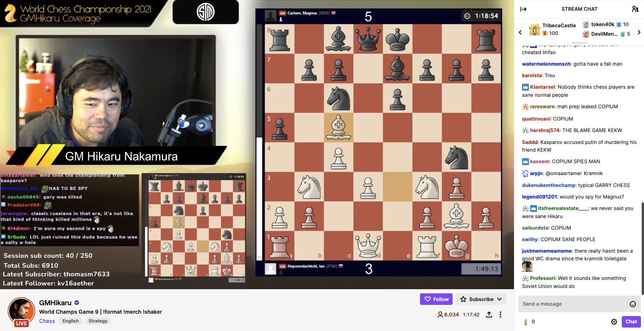The height and width of the screenshot is (331, 644).
Task: Click the white queen on d1
Action: pos(368,246)
